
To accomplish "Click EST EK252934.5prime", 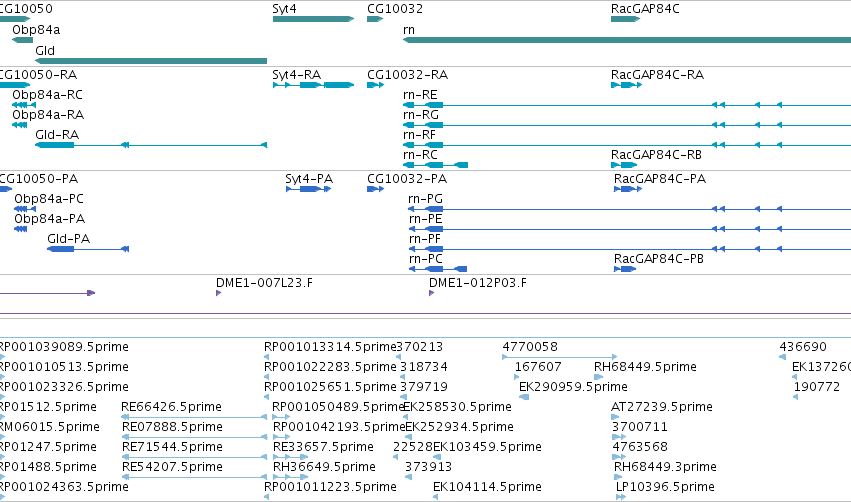I will click(x=460, y=427).
